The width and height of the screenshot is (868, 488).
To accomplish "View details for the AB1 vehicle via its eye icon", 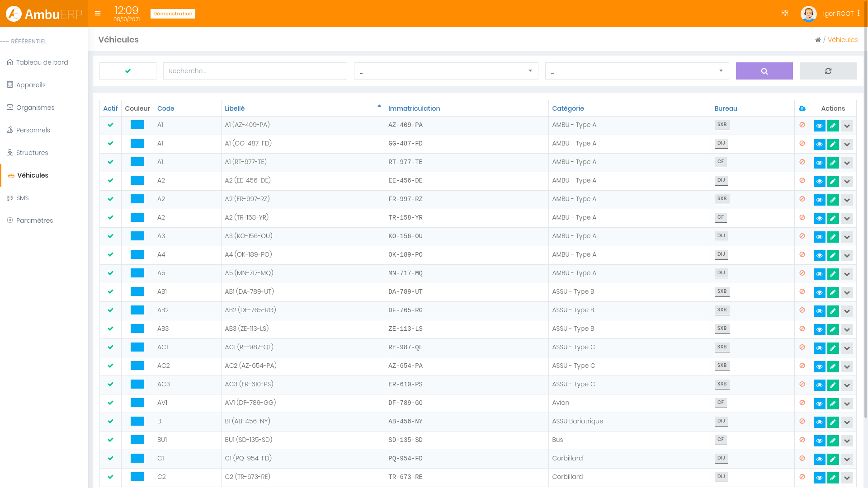I will click(819, 292).
